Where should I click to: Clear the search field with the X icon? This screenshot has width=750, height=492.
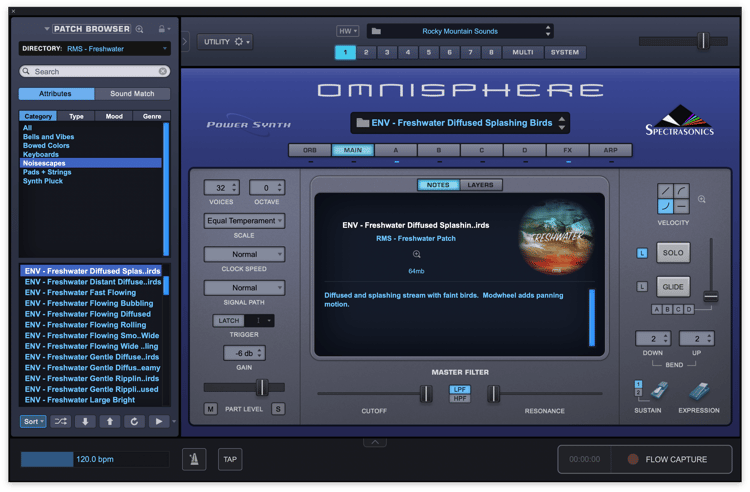point(163,71)
